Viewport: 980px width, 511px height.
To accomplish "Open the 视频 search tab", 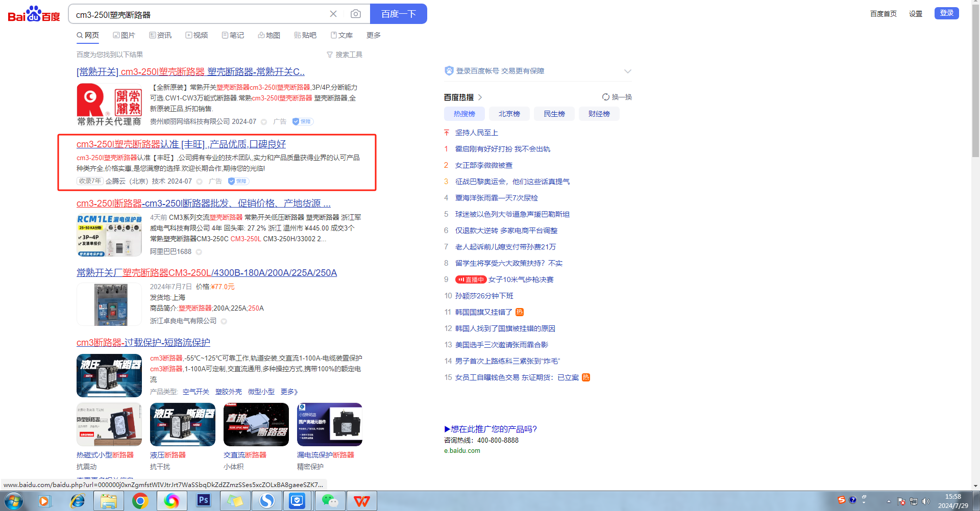I will [x=197, y=35].
